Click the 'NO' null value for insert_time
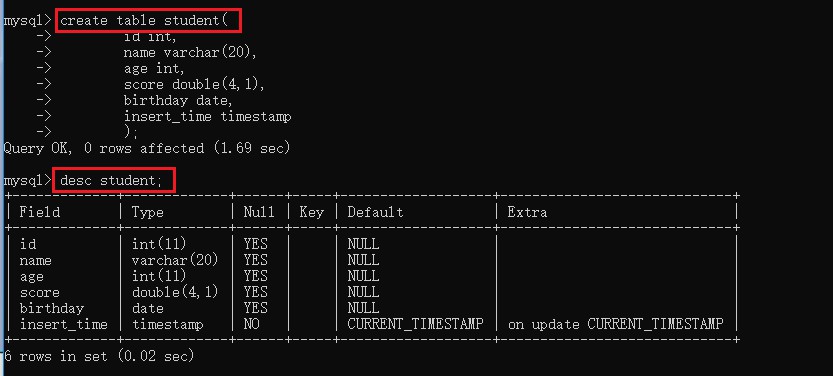 pos(251,324)
